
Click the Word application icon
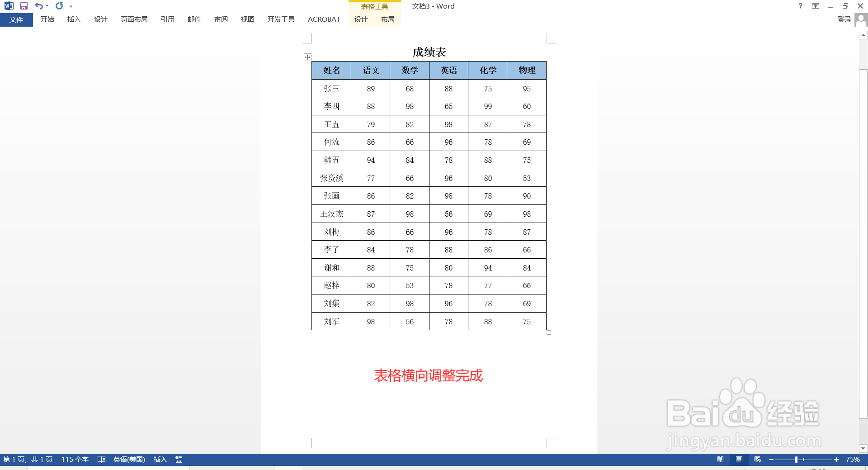pyautogui.click(x=9, y=6)
